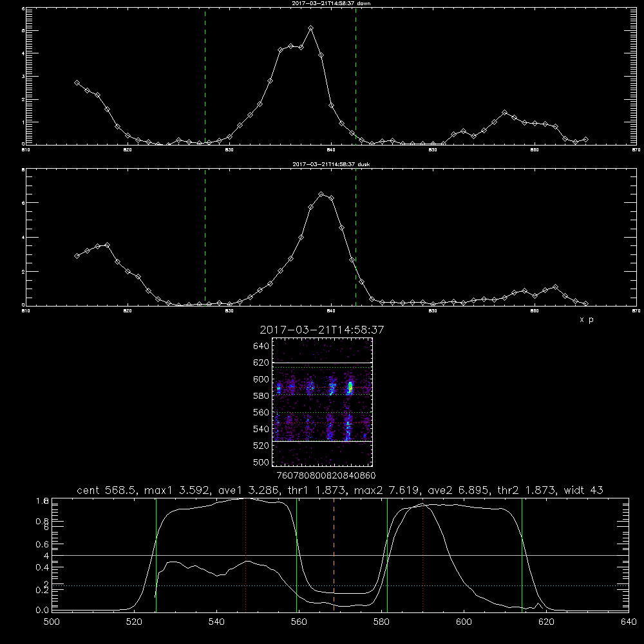Click the x-axis label 580 of the bottom plot

click(x=381, y=622)
